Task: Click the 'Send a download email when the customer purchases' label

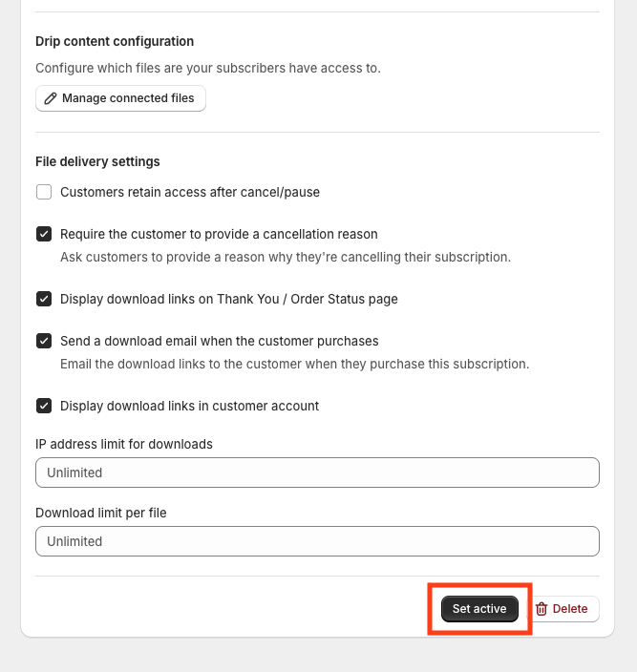Action: pos(220,341)
